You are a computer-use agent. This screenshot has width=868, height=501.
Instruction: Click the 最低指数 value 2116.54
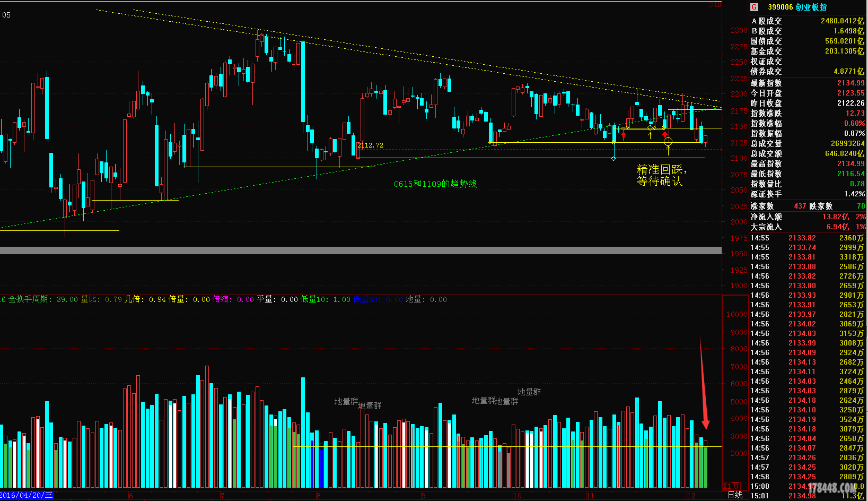851,174
